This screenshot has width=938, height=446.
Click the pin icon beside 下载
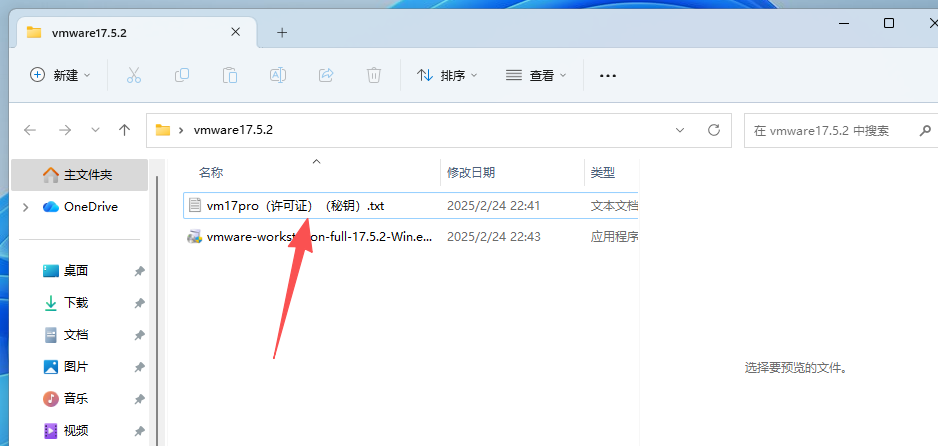[x=139, y=303]
